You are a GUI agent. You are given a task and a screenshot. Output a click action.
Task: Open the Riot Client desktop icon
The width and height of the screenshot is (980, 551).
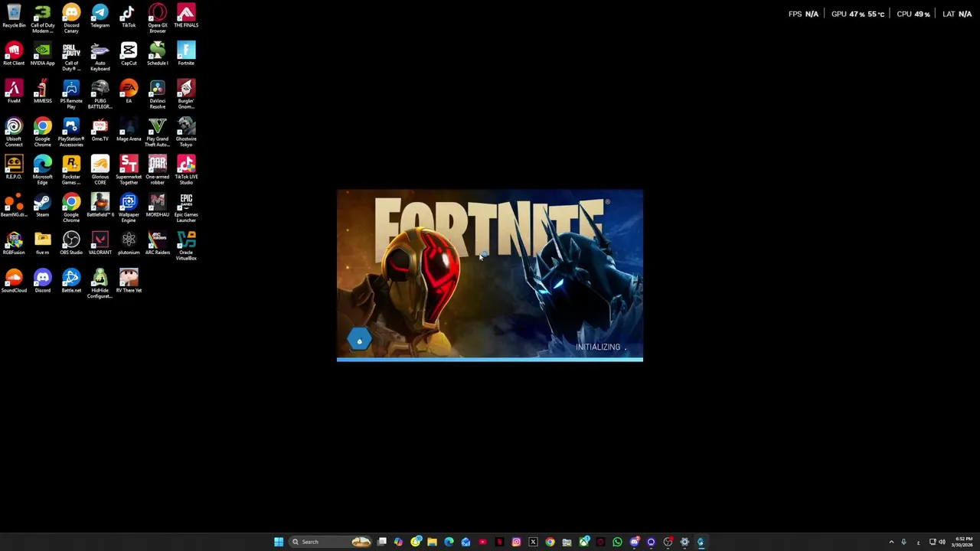pos(14,54)
